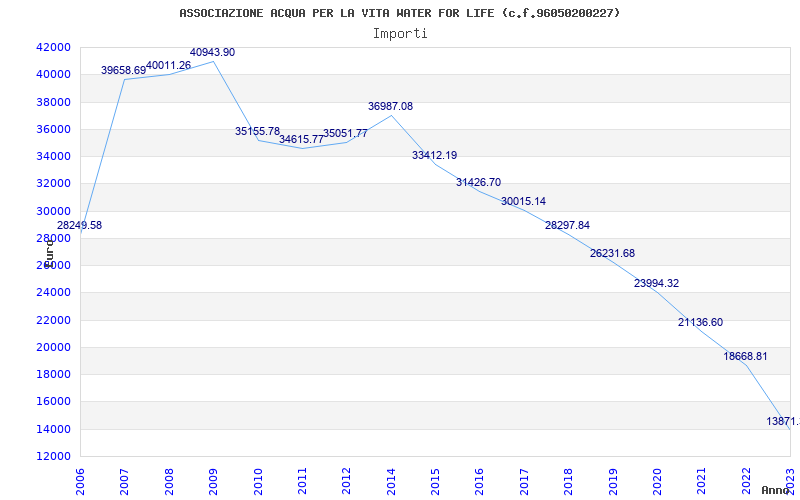The image size is (800, 500).
Task: Click x-axis year 2018
Action: (568, 482)
